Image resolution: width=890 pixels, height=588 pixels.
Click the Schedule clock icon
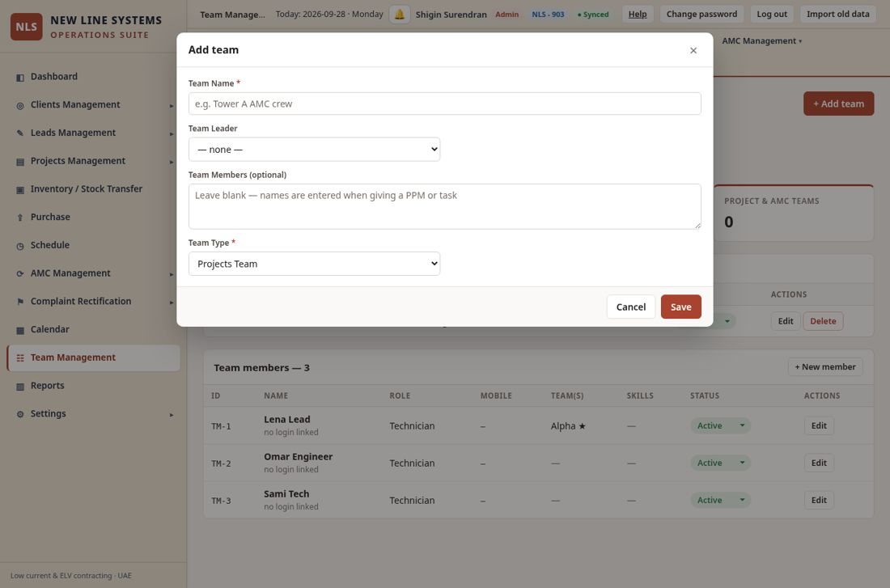[20, 246]
